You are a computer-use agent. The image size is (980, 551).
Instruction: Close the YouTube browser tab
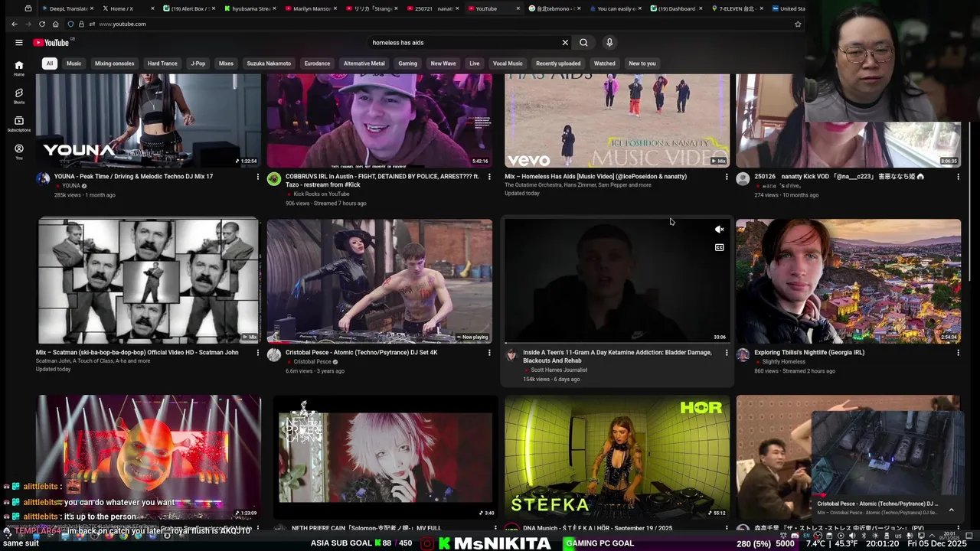point(518,8)
